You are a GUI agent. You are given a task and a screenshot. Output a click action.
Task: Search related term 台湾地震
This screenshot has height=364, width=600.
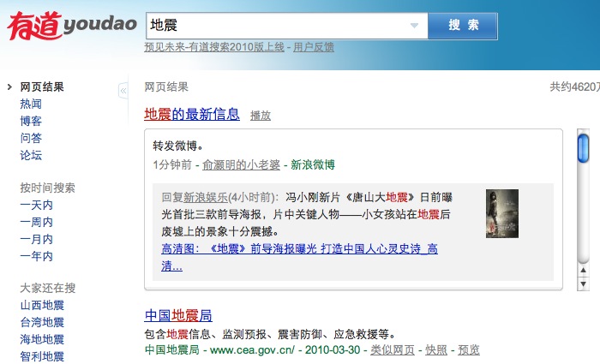[42, 322]
